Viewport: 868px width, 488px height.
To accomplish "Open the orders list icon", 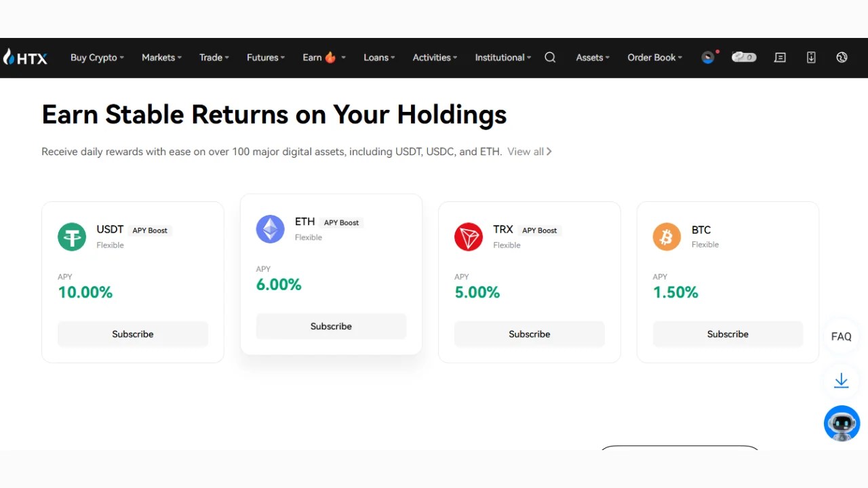I will (780, 58).
